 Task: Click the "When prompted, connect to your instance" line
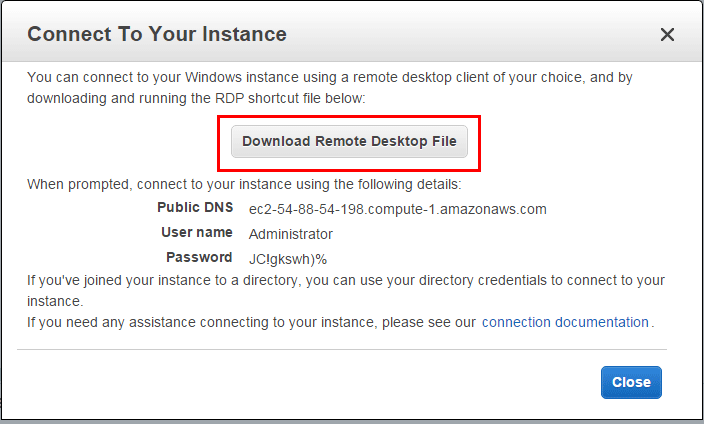click(x=244, y=185)
